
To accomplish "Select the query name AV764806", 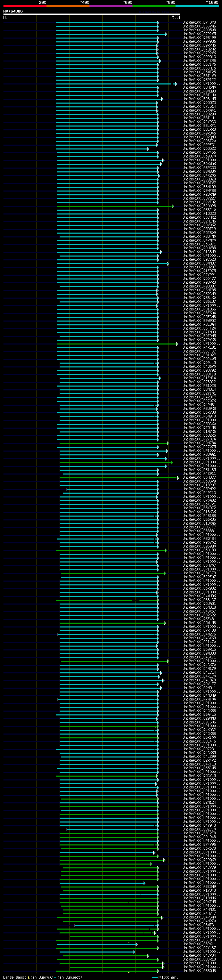I will click(x=13, y=11).
